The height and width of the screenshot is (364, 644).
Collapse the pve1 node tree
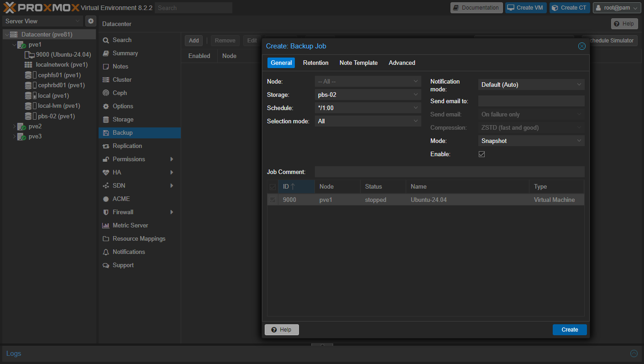coord(14,45)
